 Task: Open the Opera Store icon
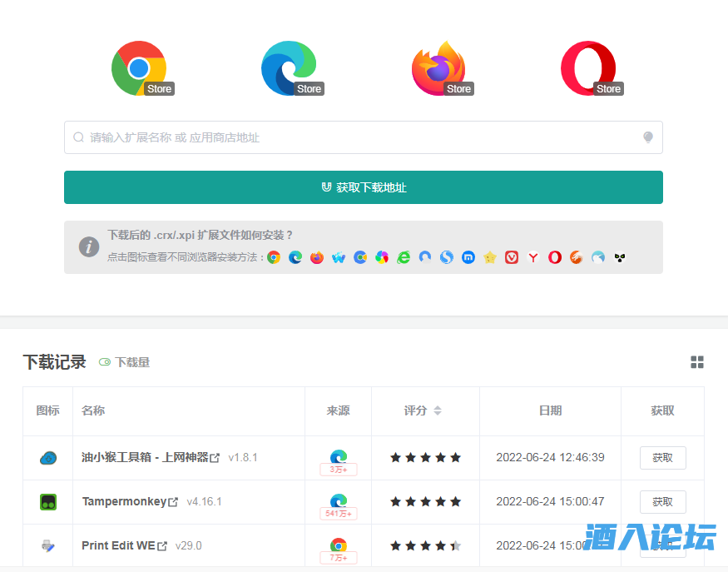(x=588, y=68)
